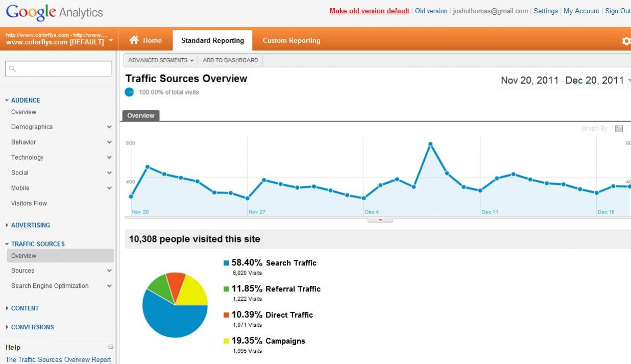
Task: Open Visitors Flow report
Action: [x=29, y=203]
